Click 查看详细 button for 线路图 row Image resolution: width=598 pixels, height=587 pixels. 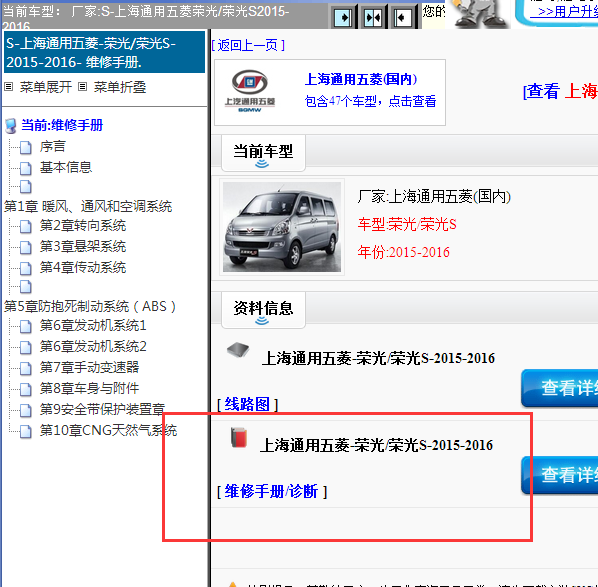pos(560,388)
